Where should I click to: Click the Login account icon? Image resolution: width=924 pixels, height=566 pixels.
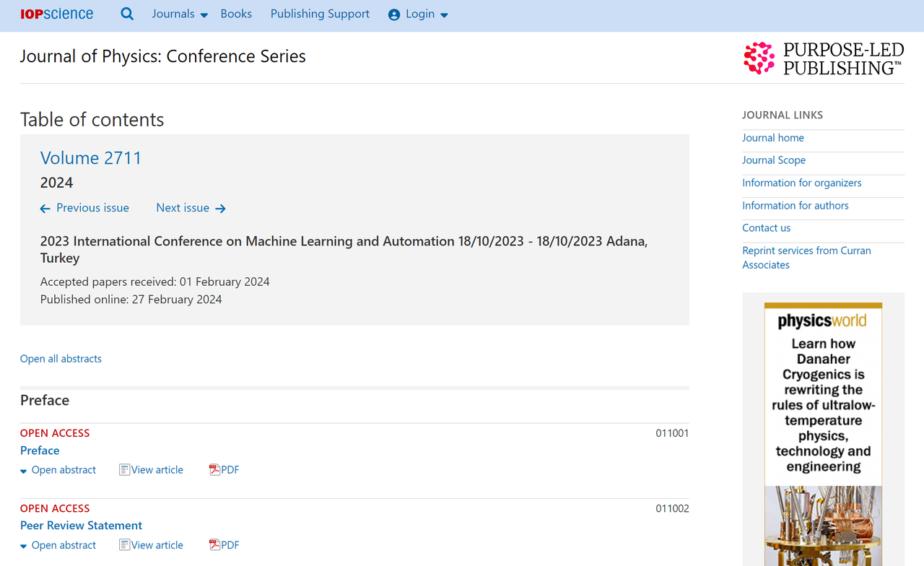click(393, 14)
